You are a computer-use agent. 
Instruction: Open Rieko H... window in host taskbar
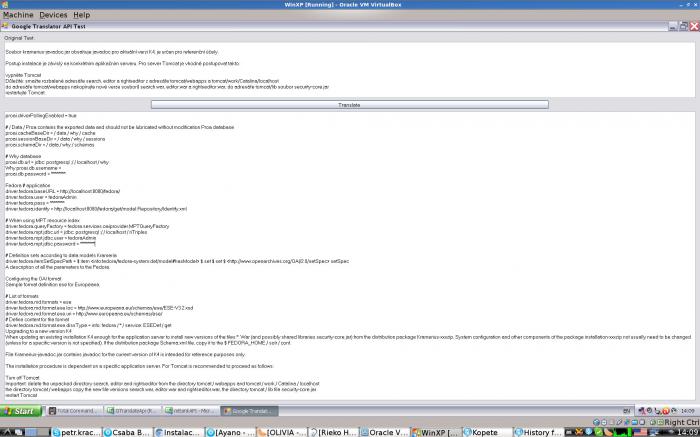tap(333, 432)
